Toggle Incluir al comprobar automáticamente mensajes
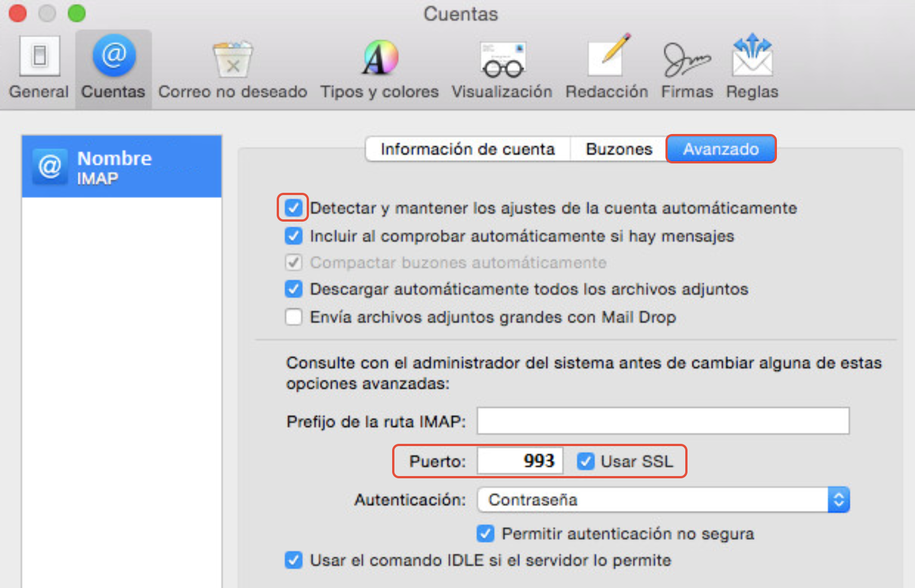915x588 pixels. click(x=294, y=236)
